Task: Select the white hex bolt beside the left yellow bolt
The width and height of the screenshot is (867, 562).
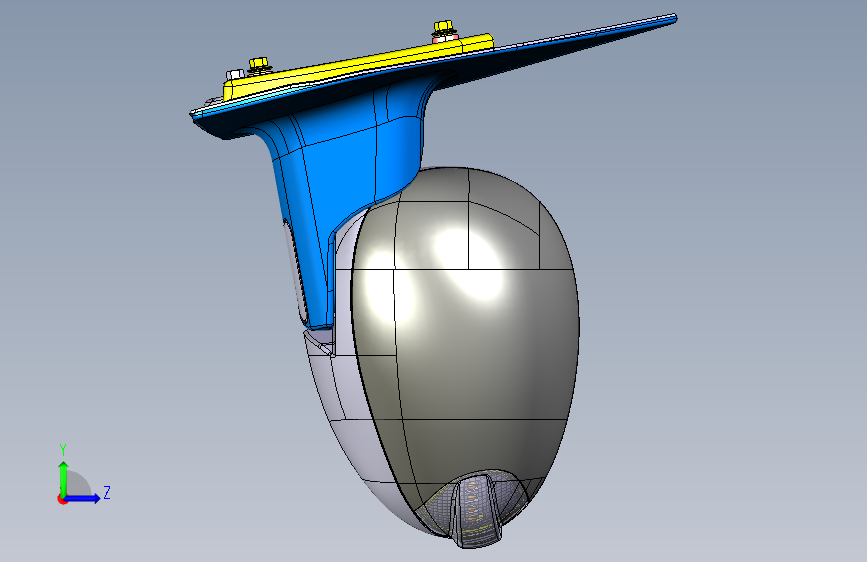Action: (234, 74)
